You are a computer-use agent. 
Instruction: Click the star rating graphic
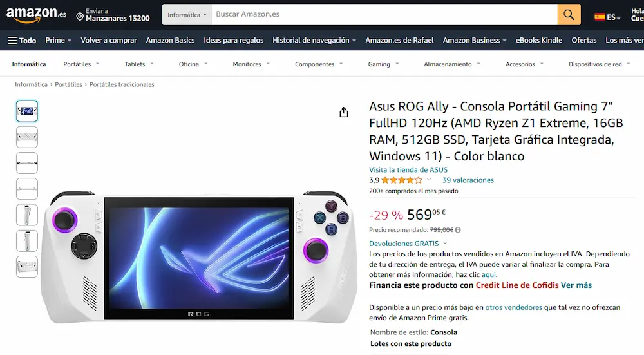click(401, 180)
